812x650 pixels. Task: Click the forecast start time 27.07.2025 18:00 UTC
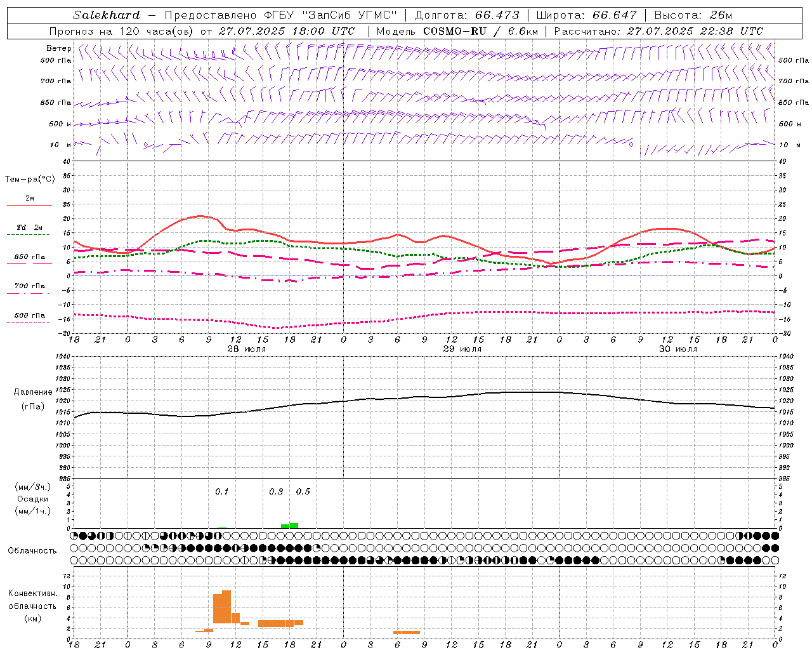tap(287, 31)
